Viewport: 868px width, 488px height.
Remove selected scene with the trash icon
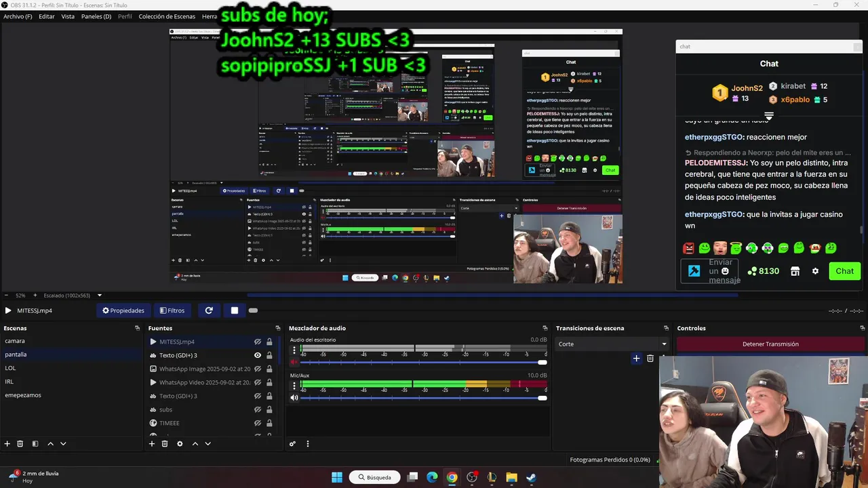pos(20,444)
